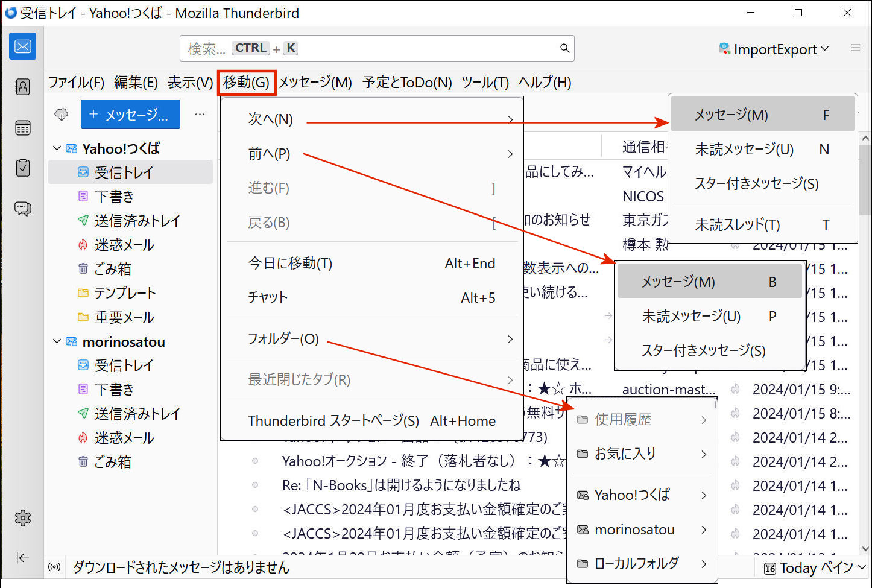Open the Chat space icon
The height and width of the screenshot is (588, 872).
[22, 209]
